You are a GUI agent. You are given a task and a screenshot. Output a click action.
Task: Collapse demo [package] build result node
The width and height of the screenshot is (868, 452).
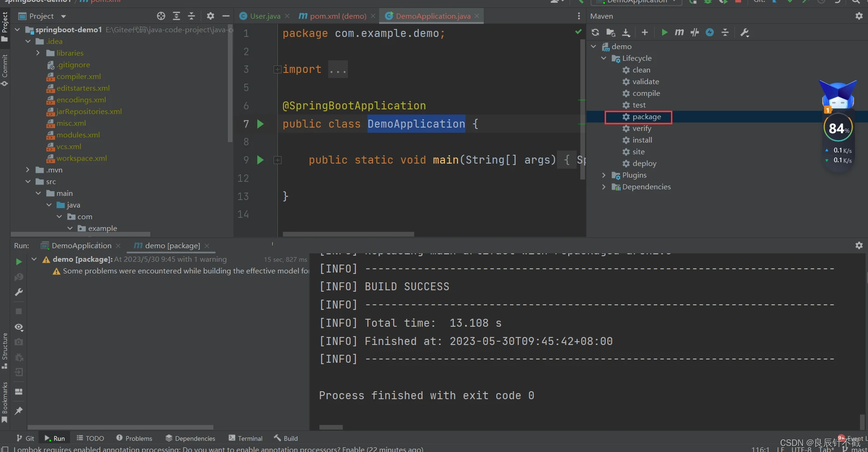(x=34, y=259)
